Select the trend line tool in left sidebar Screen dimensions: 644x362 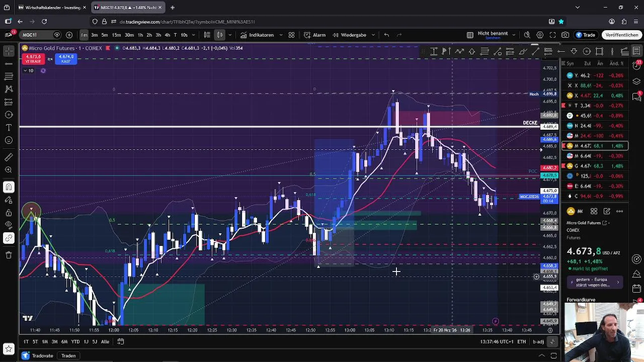coord(9,64)
